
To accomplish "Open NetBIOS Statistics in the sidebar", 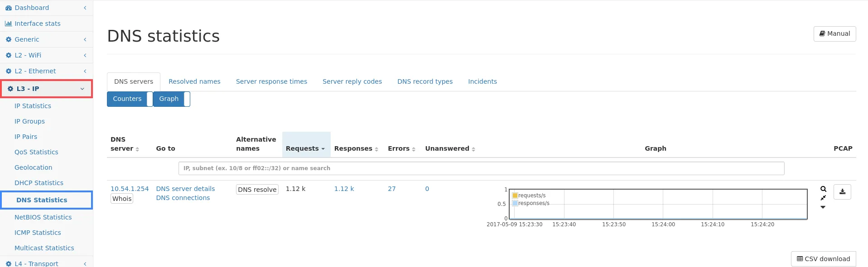I will point(43,217).
